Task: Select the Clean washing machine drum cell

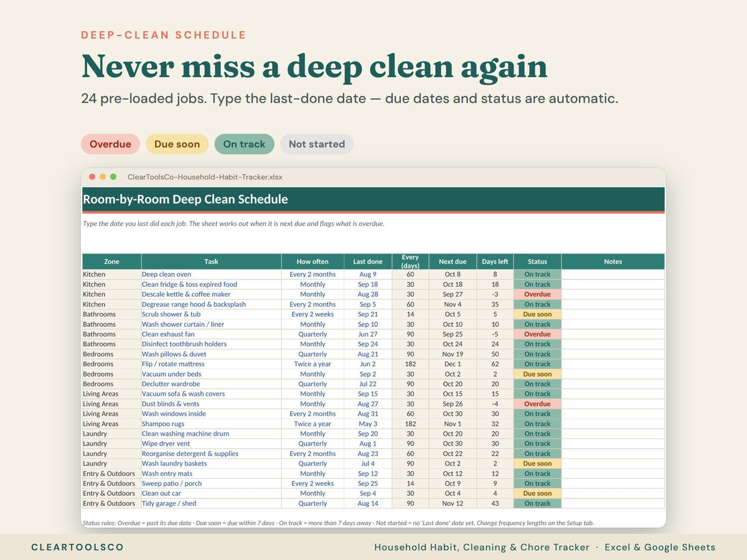Action: pos(211,434)
